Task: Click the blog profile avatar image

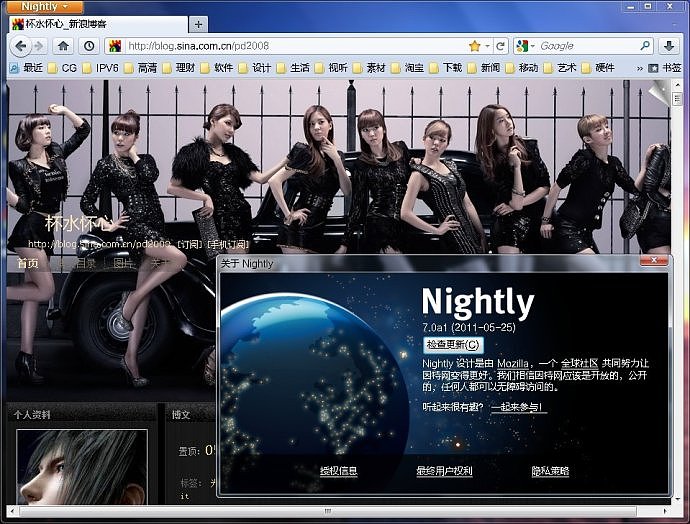Action: (82, 467)
